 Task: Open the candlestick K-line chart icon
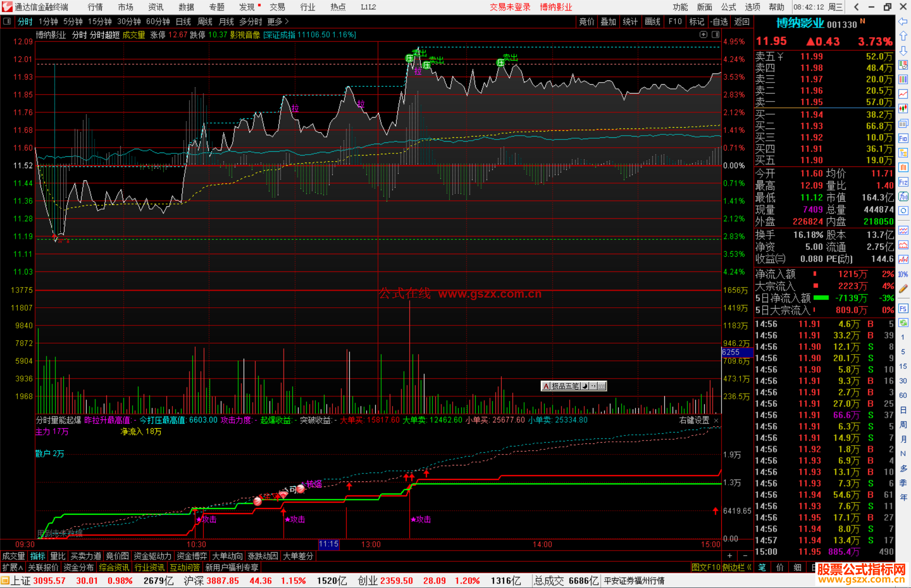[x=903, y=108]
